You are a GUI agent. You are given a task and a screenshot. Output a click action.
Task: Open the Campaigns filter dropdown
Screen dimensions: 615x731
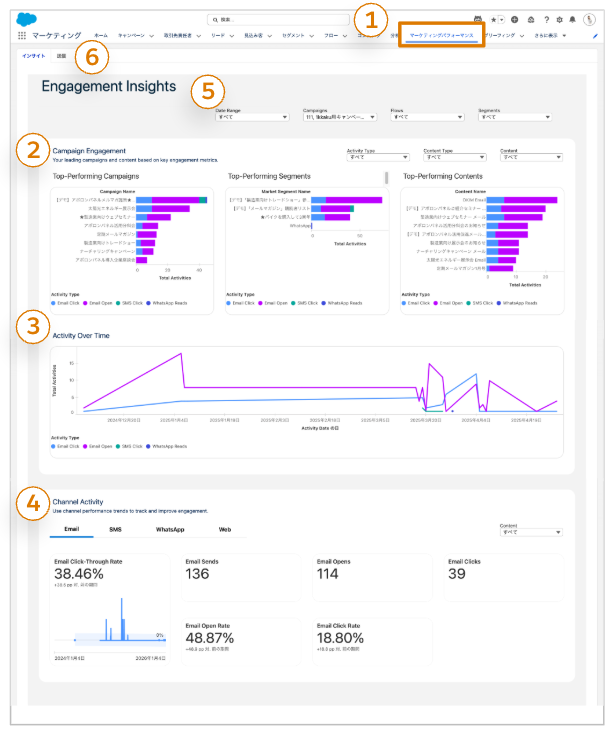(x=340, y=117)
